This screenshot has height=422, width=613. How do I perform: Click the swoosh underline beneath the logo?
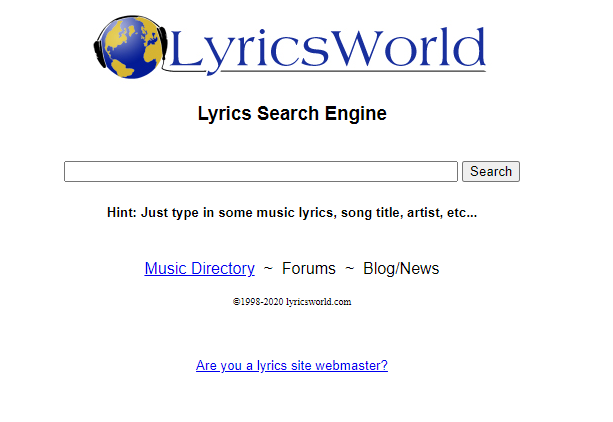click(x=330, y=73)
